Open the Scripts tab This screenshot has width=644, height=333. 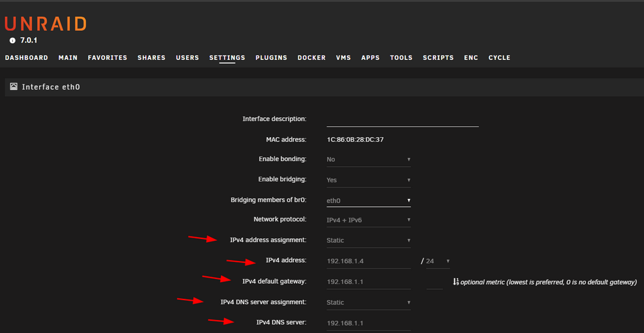pyautogui.click(x=438, y=58)
